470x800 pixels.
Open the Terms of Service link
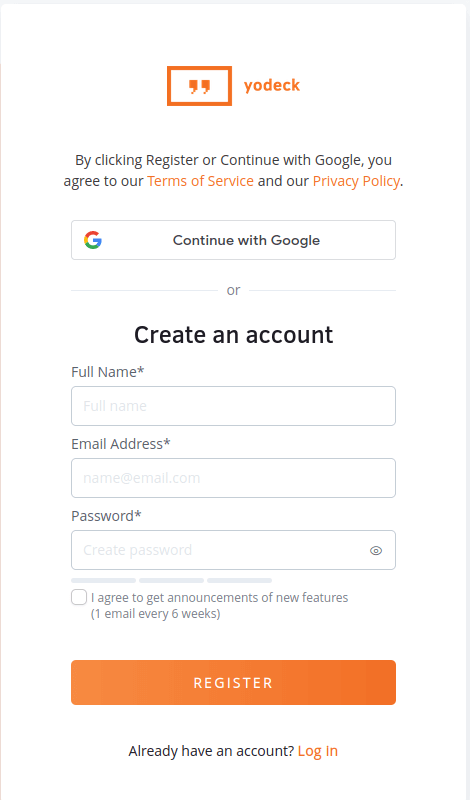[201, 181]
